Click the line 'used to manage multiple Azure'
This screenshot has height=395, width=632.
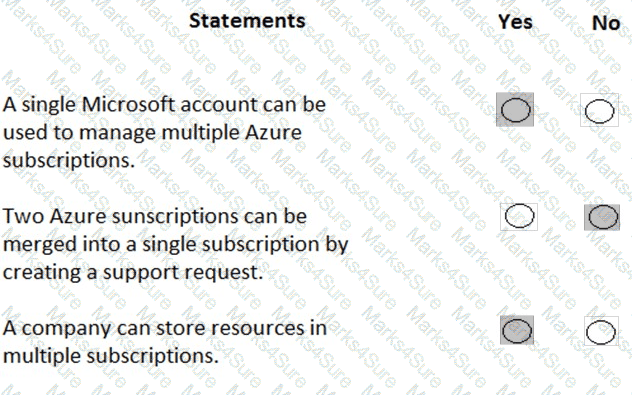(x=152, y=133)
